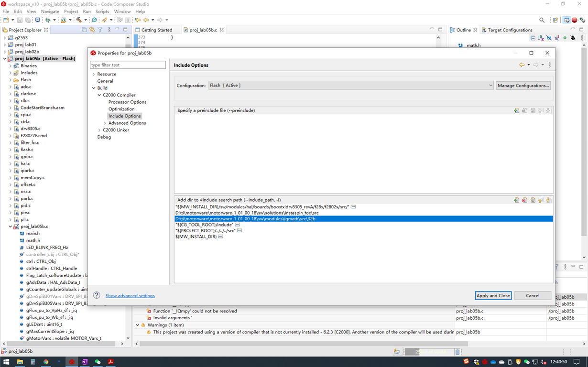Viewport: 588px width, 367px height.
Task: Add a new include search path entry
Action: [516, 200]
